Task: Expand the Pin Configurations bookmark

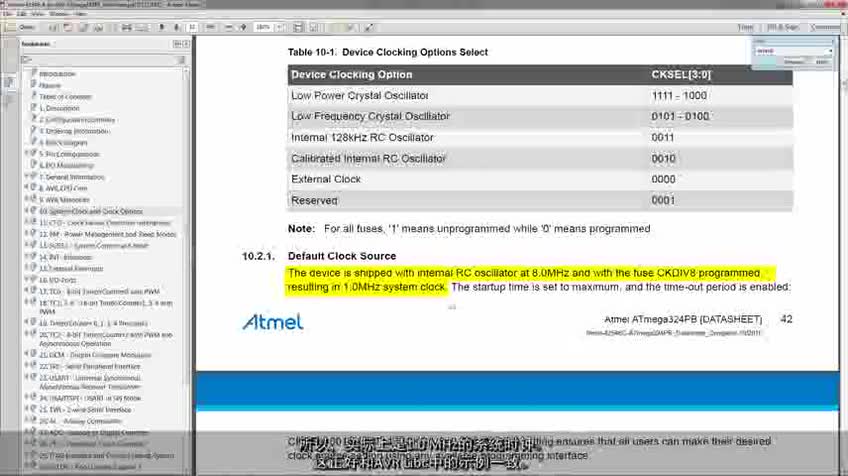Action: pyautogui.click(x=27, y=155)
